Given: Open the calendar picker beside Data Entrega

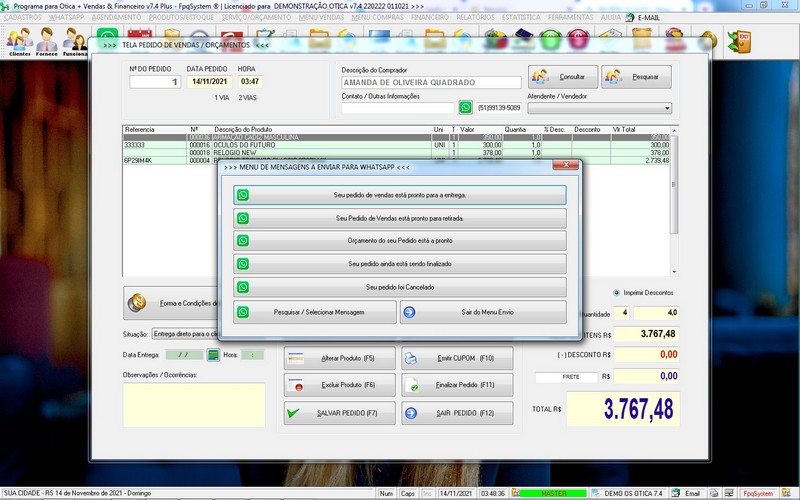Looking at the screenshot, I should point(213,355).
